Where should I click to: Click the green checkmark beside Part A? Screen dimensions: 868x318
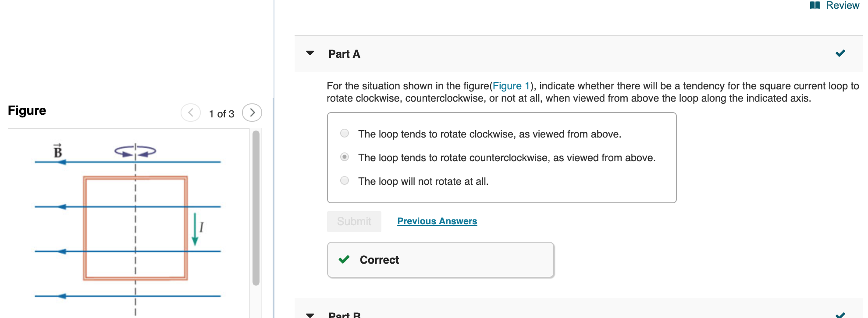tap(840, 53)
